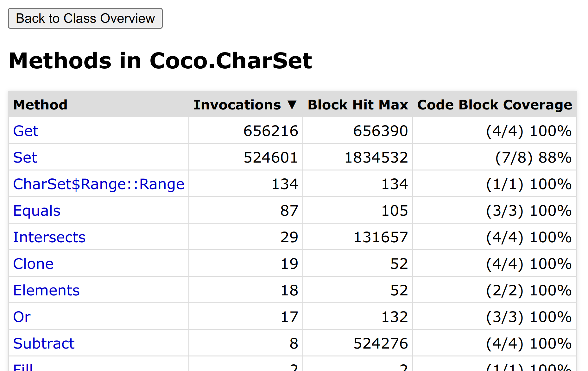
Task: Open the Intersects method link
Action: click(x=49, y=237)
